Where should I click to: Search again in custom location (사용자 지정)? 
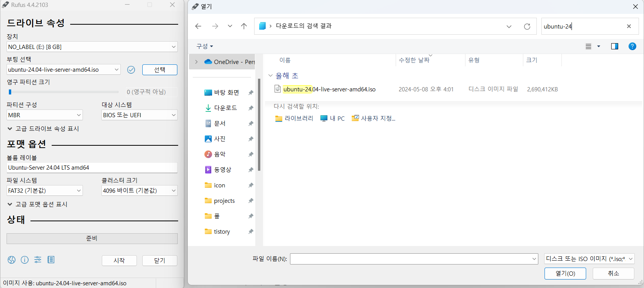tap(373, 118)
